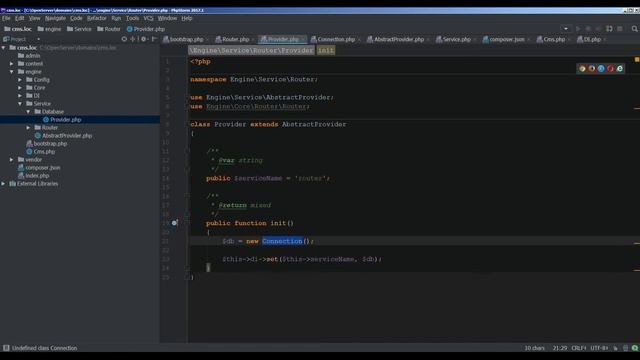Open the Edit menu

click(20, 18)
